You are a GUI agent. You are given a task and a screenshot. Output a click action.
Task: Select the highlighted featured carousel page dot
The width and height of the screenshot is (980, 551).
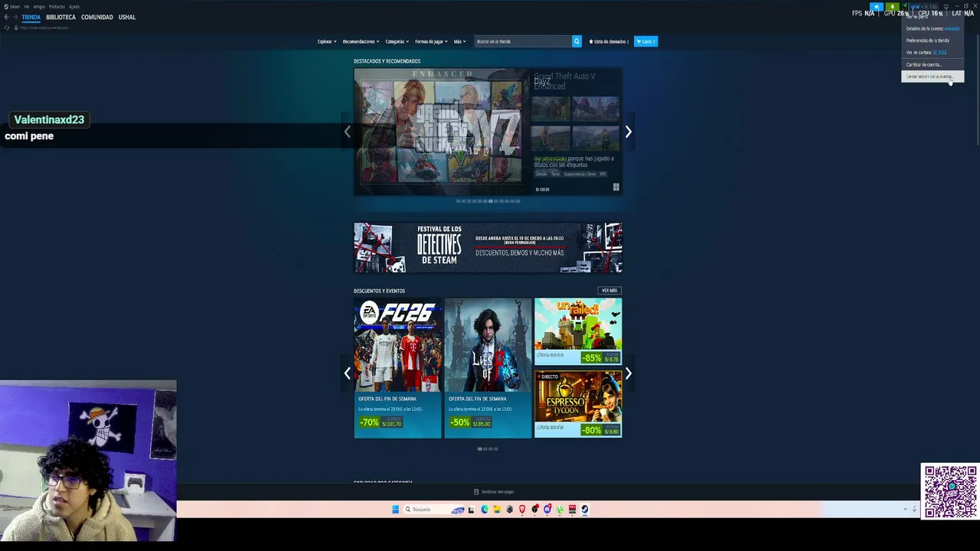click(491, 201)
